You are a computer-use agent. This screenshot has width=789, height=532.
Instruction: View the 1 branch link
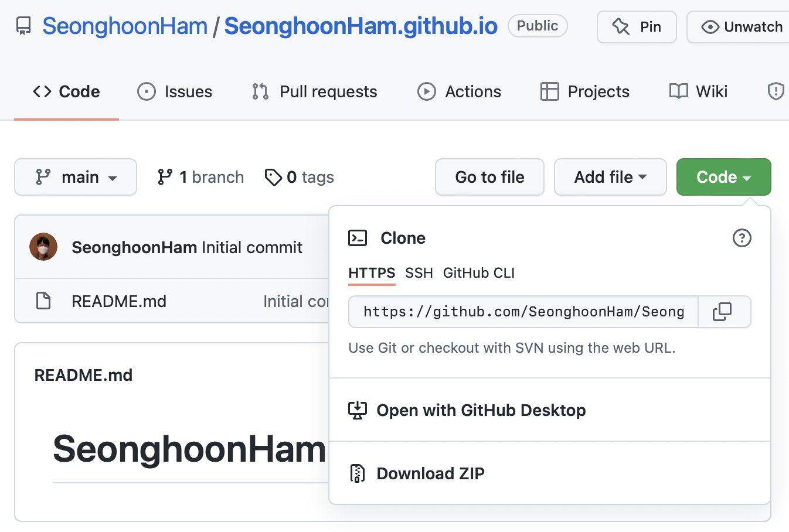pyautogui.click(x=200, y=177)
